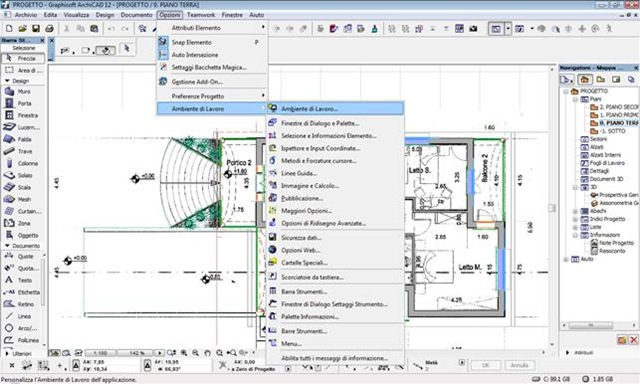Collapse the PROGETTO tree node
The height and width of the screenshot is (384, 640).
(566, 91)
